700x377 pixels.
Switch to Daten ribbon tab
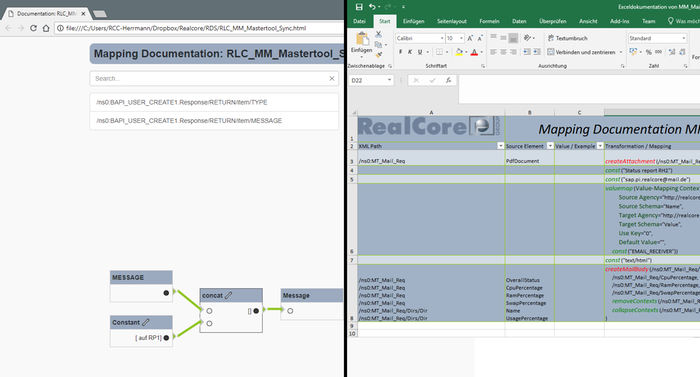coord(519,21)
